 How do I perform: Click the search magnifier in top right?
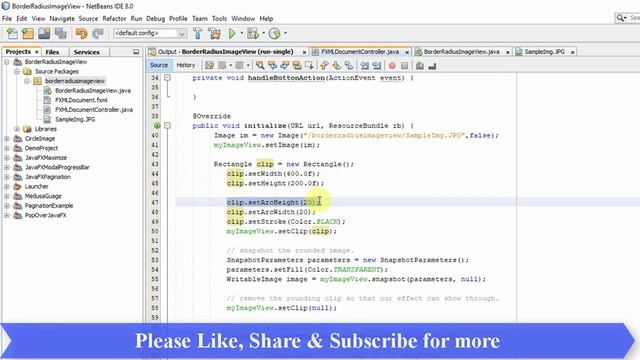coord(620,18)
